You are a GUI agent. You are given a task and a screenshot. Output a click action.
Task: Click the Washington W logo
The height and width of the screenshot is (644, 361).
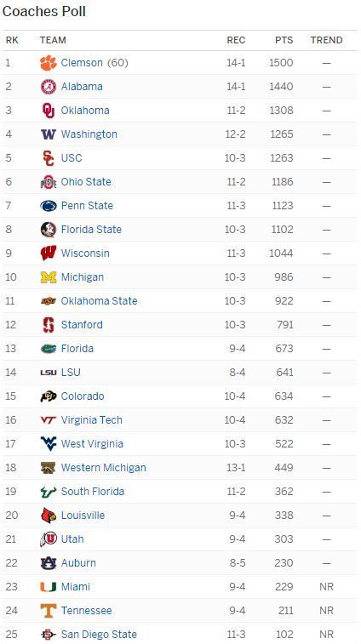click(49, 134)
